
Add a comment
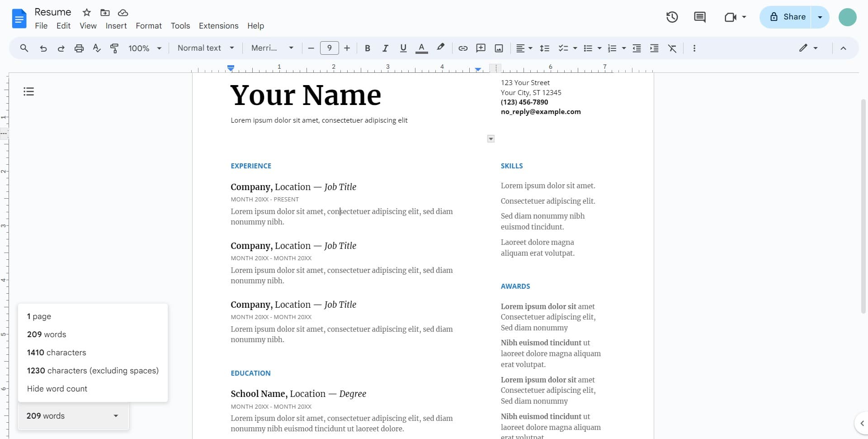pyautogui.click(x=481, y=48)
